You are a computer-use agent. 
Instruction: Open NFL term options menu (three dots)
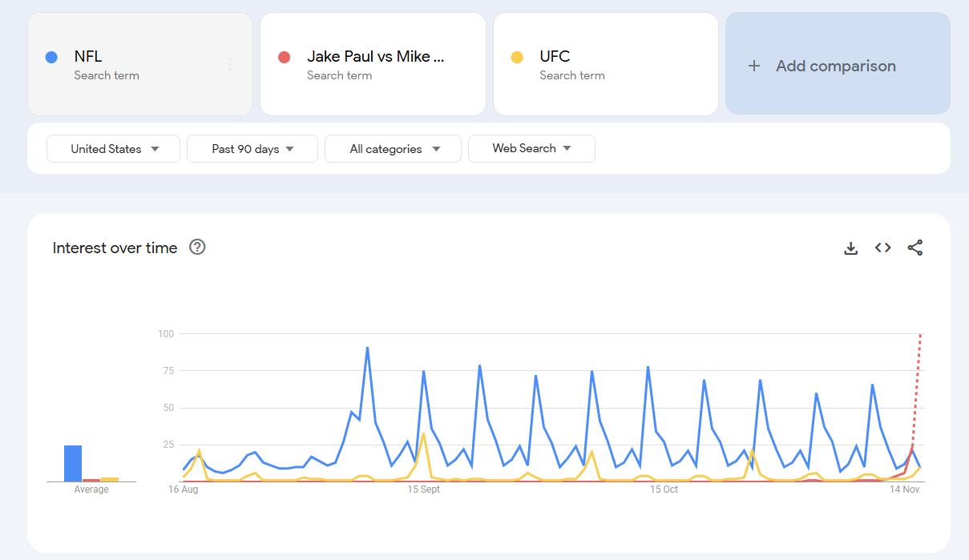coord(230,64)
